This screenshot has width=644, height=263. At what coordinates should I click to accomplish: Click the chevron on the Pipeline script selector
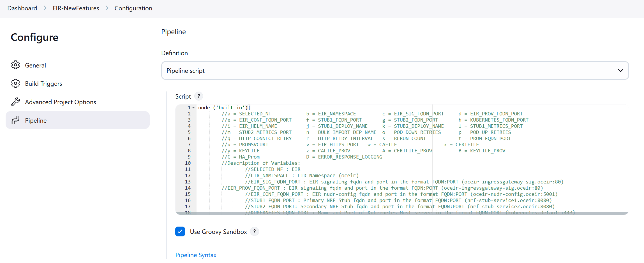click(x=620, y=71)
